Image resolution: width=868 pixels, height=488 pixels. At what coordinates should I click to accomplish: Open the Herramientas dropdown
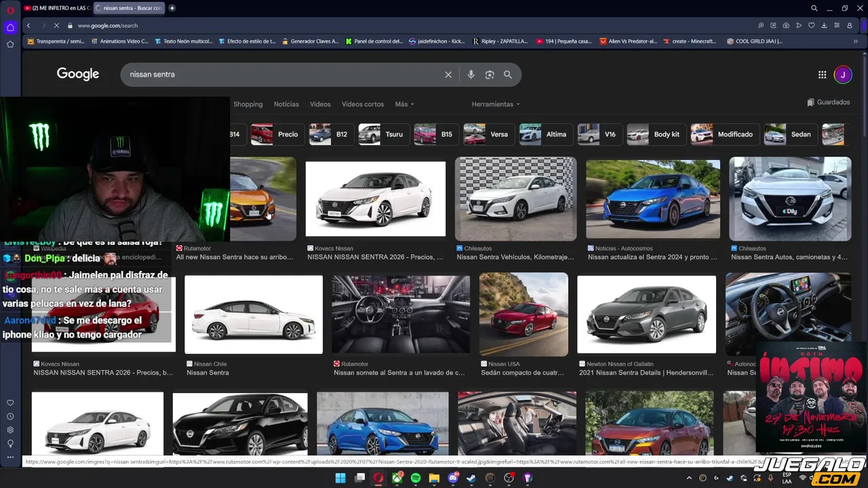[496, 104]
